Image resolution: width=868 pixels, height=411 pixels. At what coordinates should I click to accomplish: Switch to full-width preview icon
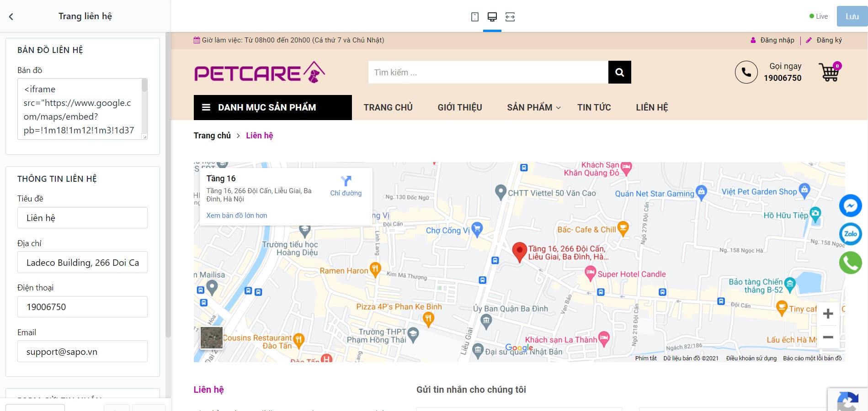pos(510,17)
